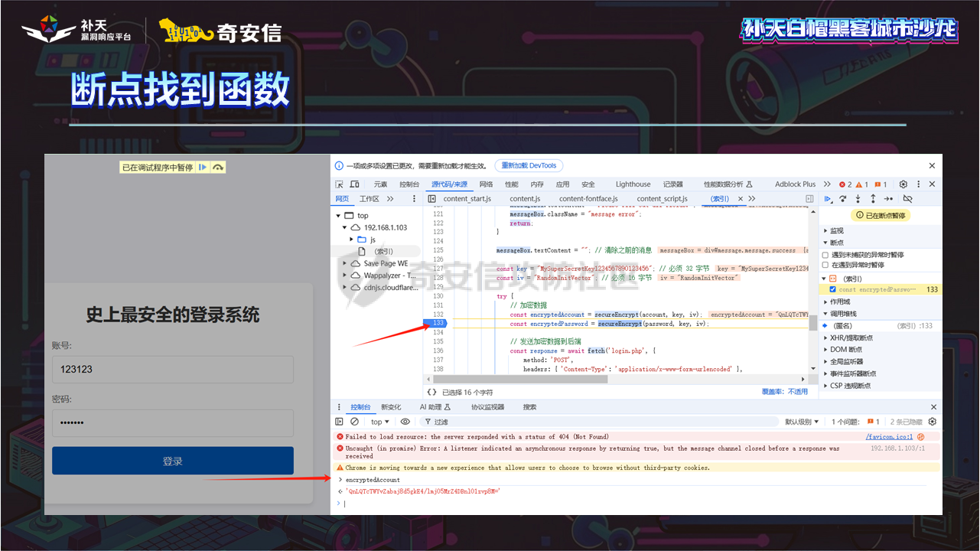Open the console drawer three-dot menu
980x551 pixels.
point(340,407)
